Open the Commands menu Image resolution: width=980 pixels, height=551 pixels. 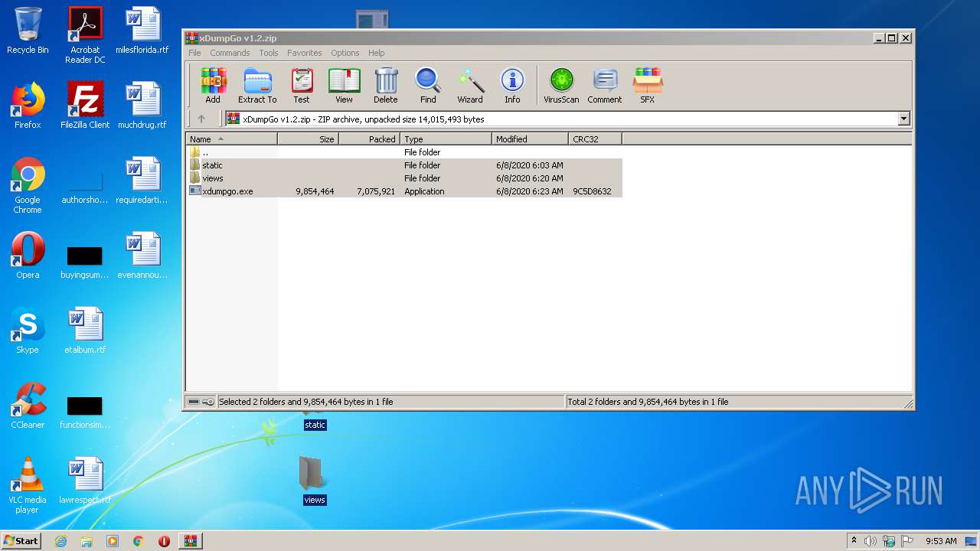[230, 53]
